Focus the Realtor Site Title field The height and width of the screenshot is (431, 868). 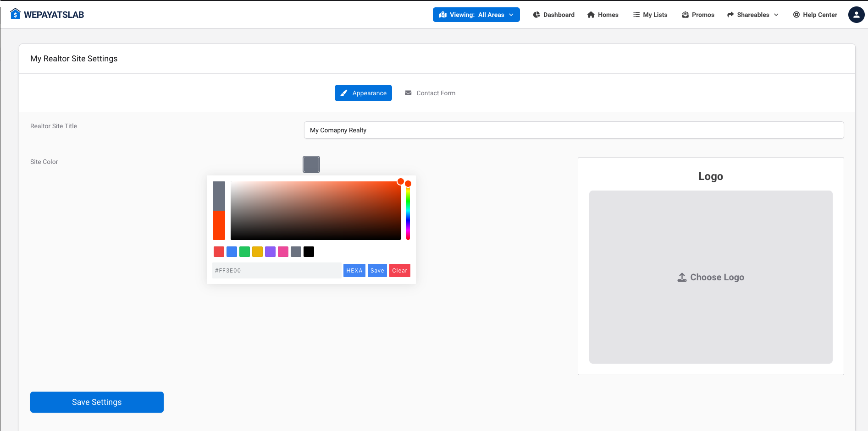[574, 130]
